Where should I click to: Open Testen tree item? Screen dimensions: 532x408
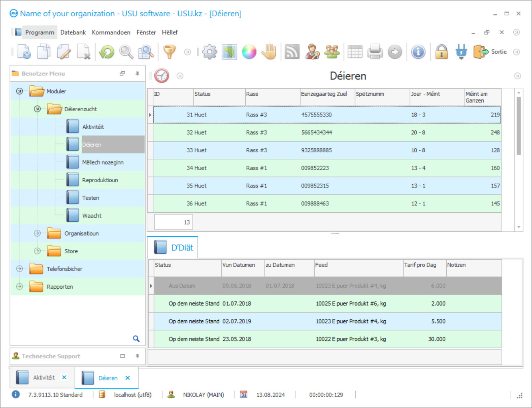[91, 198]
